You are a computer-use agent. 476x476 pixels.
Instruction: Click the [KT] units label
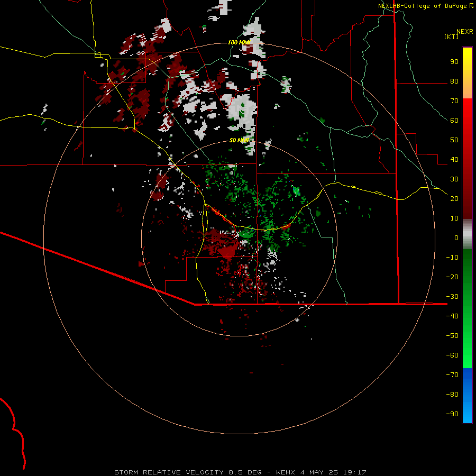(x=452, y=36)
